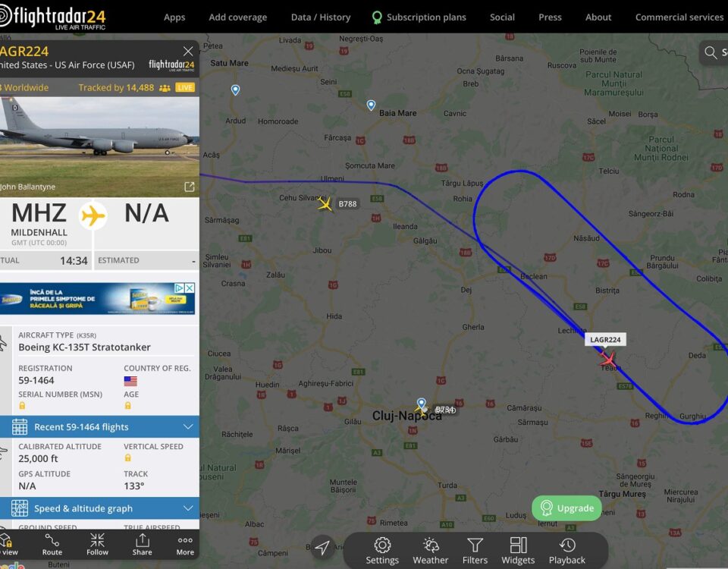Open the Widgets panel
The image size is (728, 569).
518,551
